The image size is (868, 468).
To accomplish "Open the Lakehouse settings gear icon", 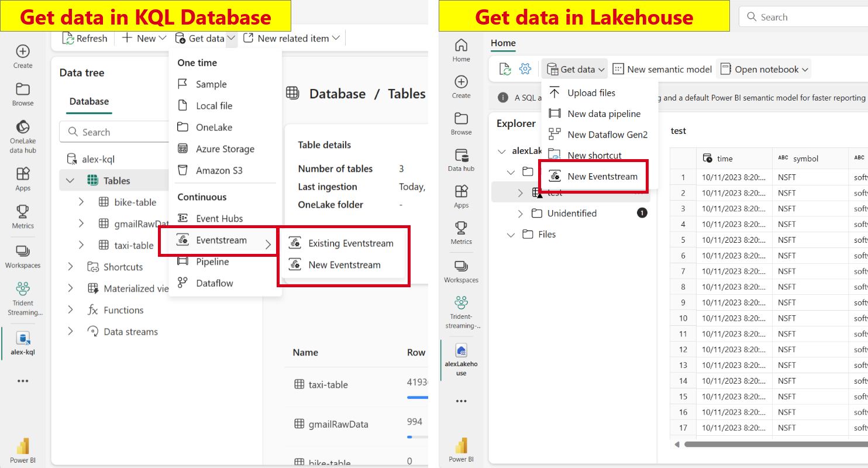I will [525, 69].
